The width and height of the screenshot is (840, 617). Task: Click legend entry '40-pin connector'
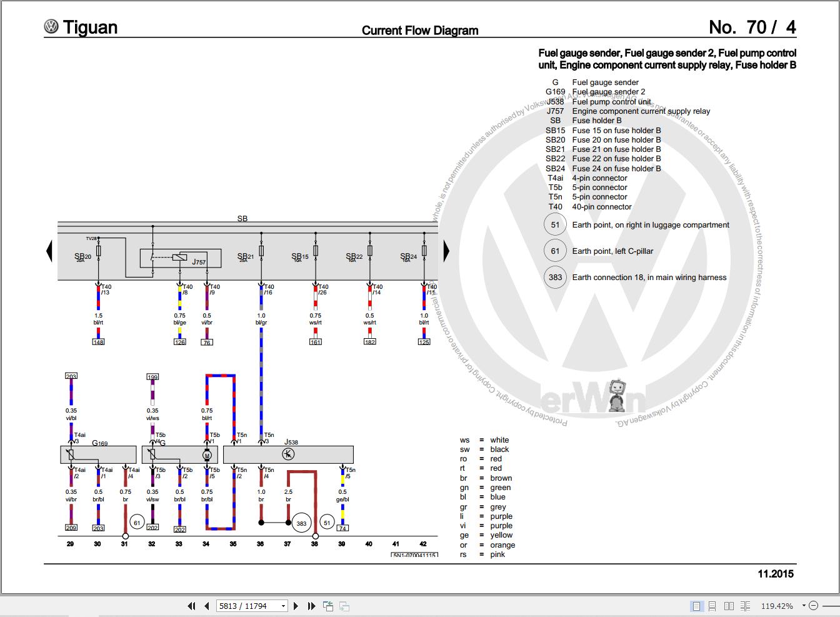tap(602, 207)
